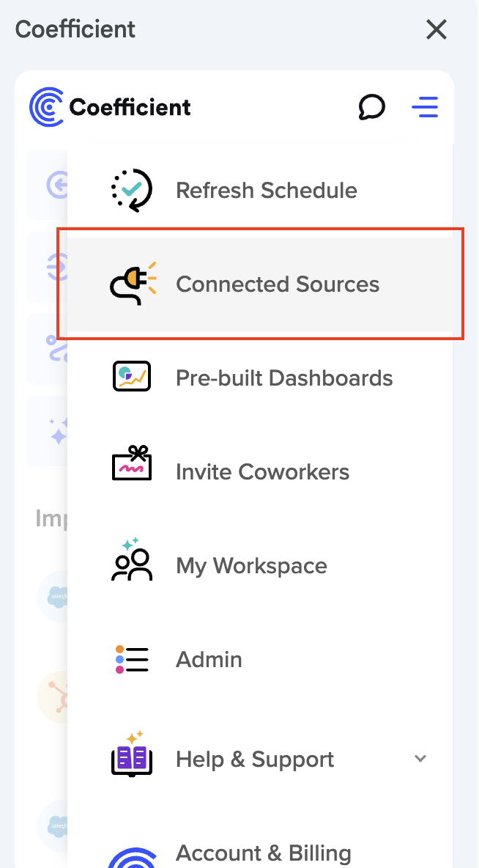The image size is (479, 868).
Task: Open Pre-built Dashboards via its chart icon
Action: [131, 377]
